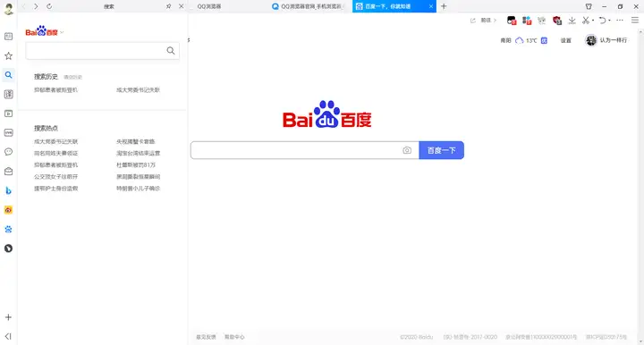Image resolution: width=644 pixels, height=345 pixels.
Task: Open the Bing icon in the sidebar
Action: 8,190
